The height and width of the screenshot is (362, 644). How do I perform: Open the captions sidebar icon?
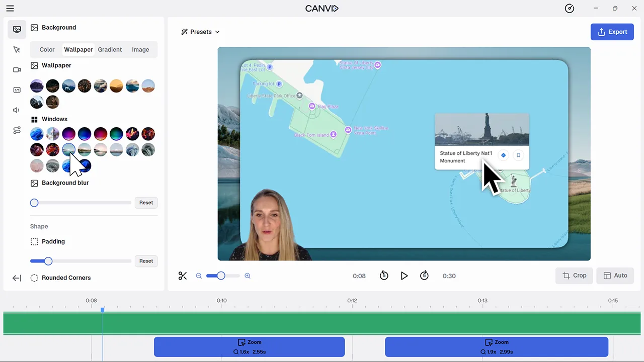click(x=17, y=90)
